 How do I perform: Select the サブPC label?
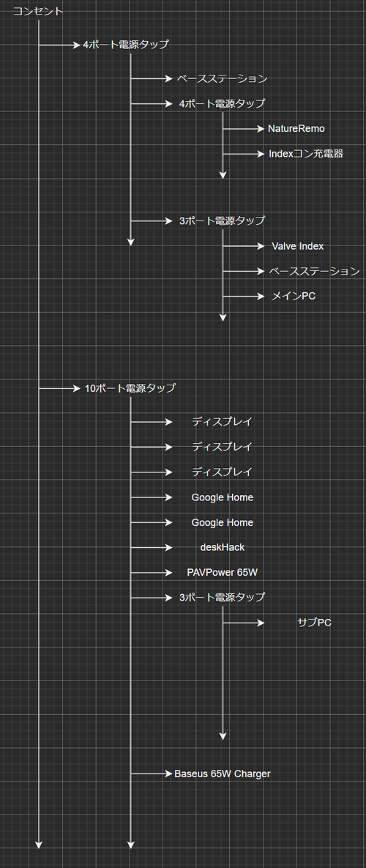[x=315, y=623]
